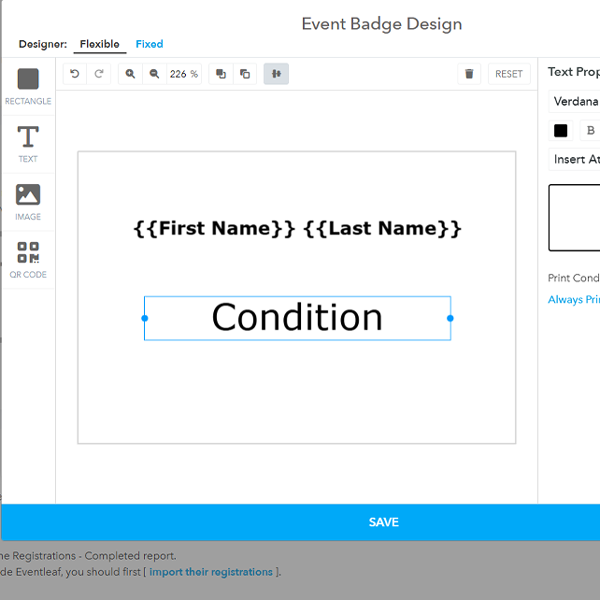Zoom out of the badge canvas
This screenshot has height=600, width=600.
tap(154, 74)
